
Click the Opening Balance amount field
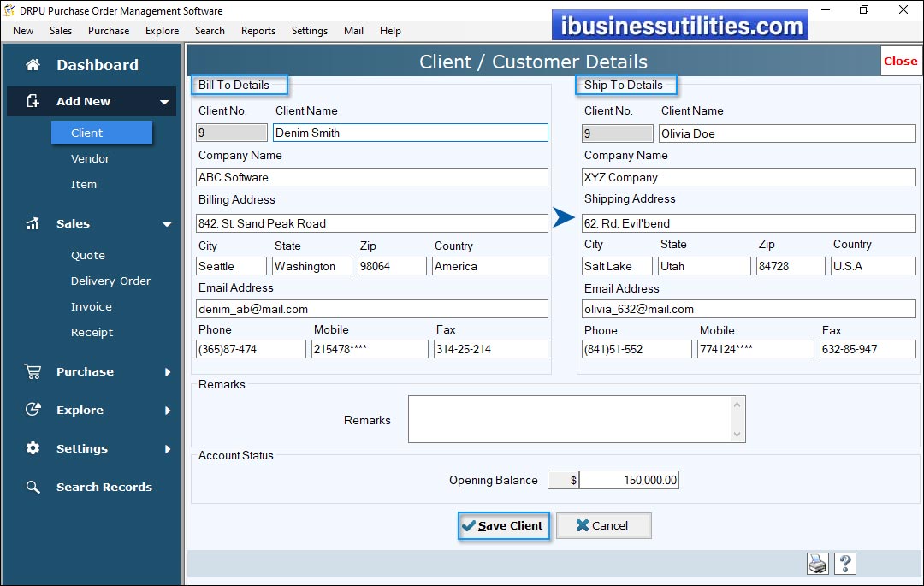click(x=629, y=480)
